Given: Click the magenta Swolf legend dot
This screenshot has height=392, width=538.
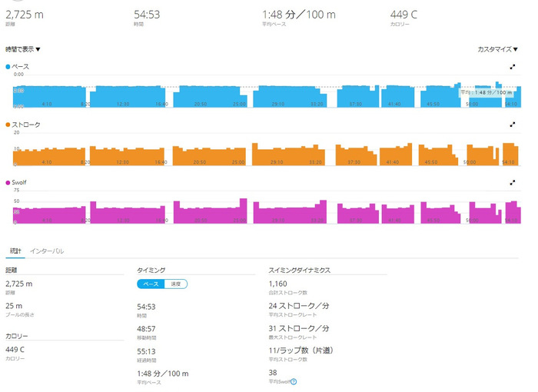Looking at the screenshot, I should (x=8, y=183).
